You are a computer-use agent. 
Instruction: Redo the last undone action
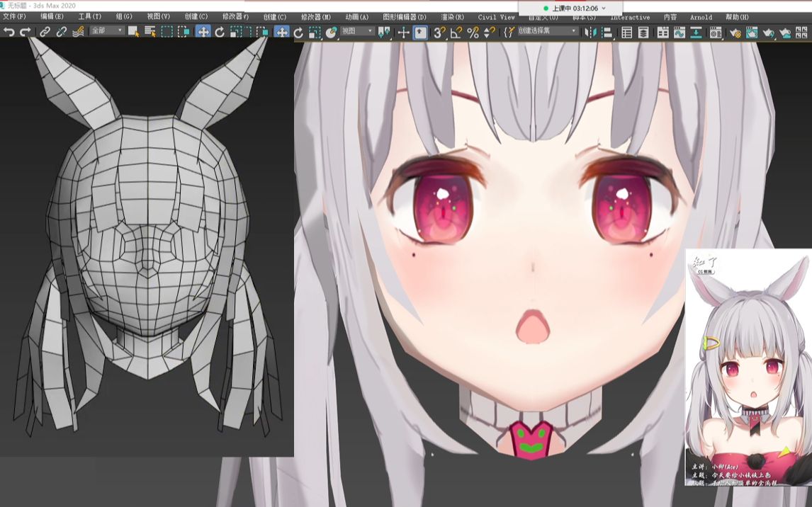click(25, 32)
